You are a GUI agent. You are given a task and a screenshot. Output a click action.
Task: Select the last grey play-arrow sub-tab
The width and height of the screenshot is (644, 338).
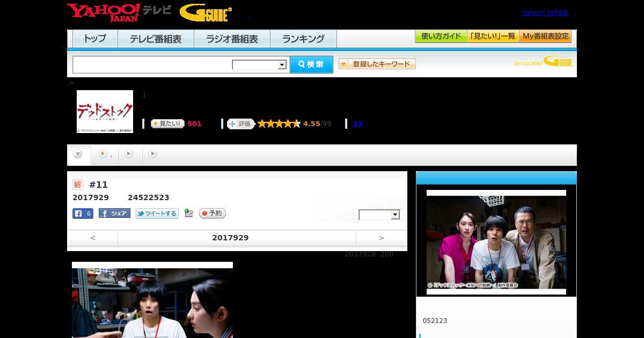152,154
